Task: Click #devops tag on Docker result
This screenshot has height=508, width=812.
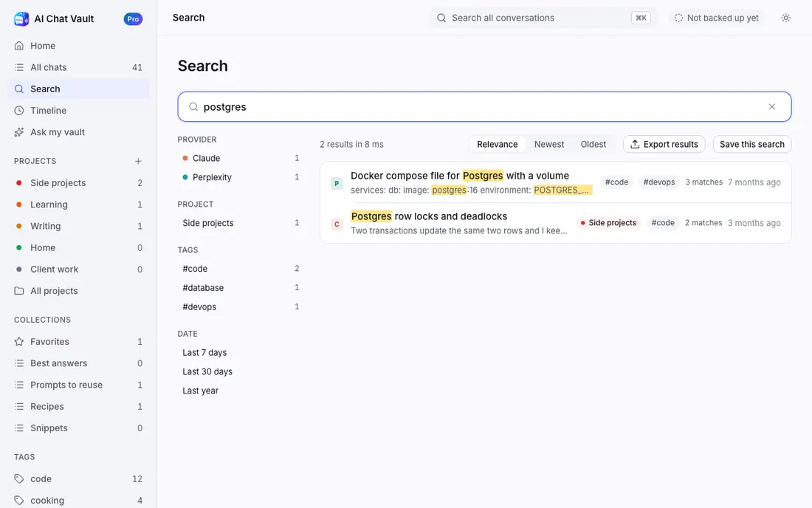Action: [x=658, y=182]
